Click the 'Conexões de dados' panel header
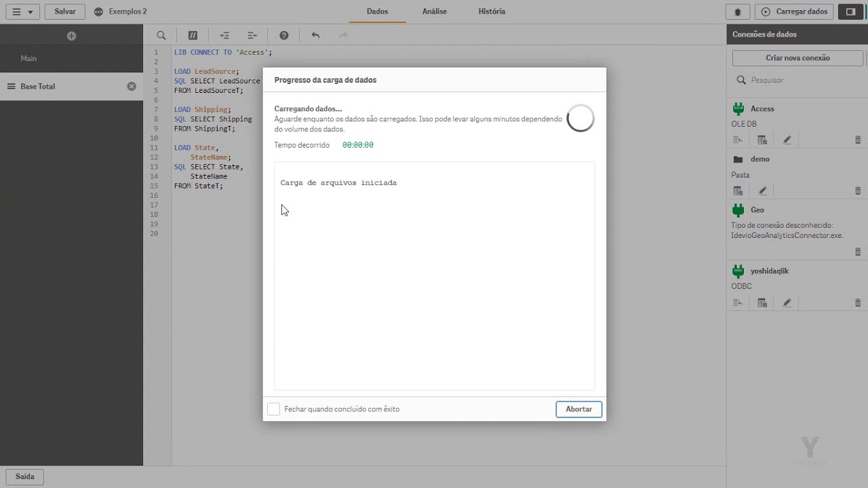This screenshot has height=488, width=868. pos(764,35)
